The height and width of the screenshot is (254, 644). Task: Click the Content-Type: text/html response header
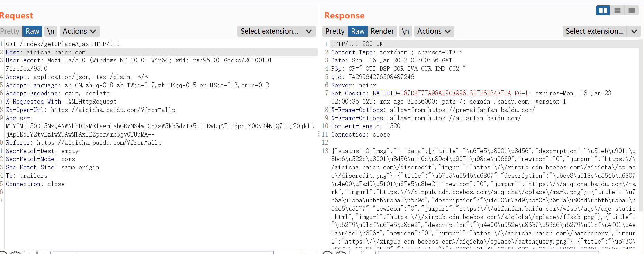(397, 52)
